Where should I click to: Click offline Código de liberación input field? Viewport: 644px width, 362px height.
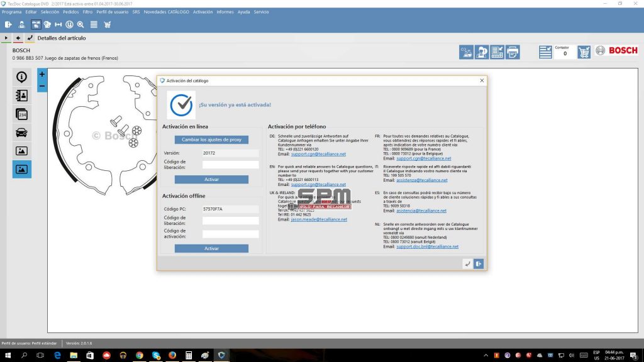(230, 221)
